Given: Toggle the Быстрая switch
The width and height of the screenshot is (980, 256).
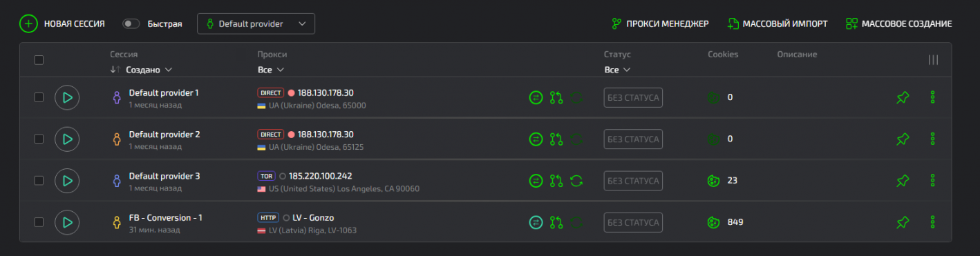Looking at the screenshot, I should click(131, 23).
